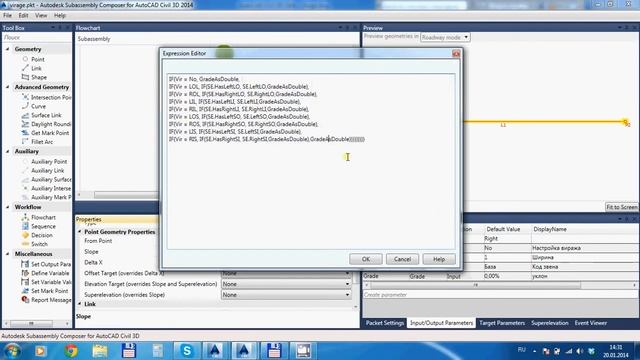Switch to the Target Parameters tab
This screenshot has height=360, width=640.
click(x=502, y=323)
